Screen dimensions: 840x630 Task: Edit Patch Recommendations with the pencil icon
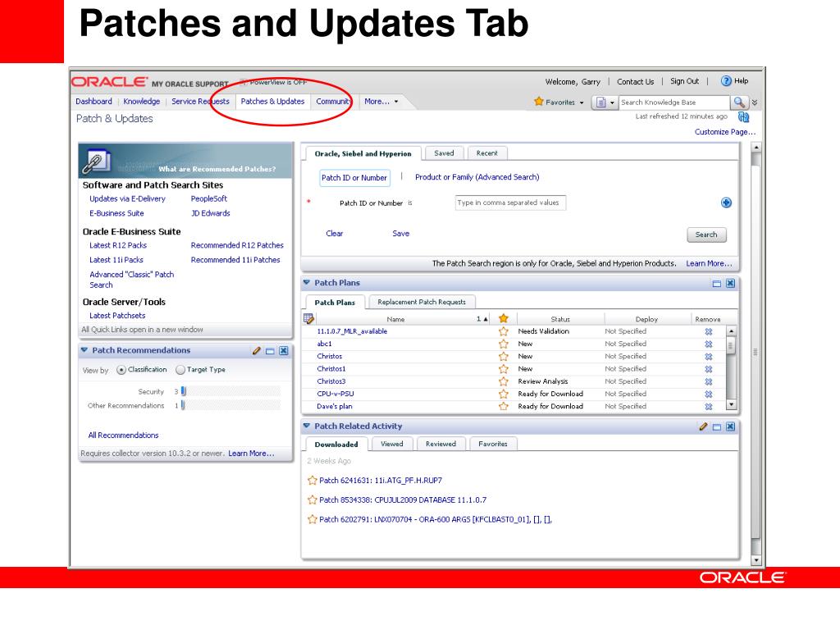pos(257,351)
